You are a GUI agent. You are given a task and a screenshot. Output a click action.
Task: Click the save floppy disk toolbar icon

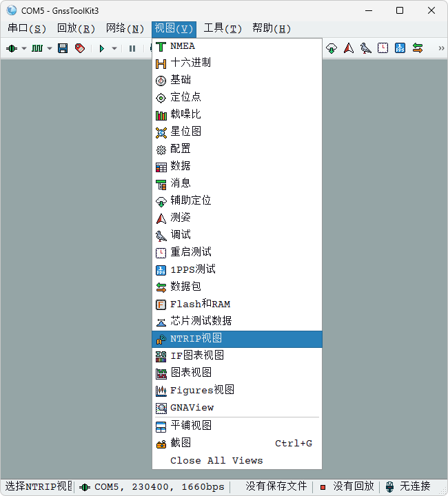tap(63, 48)
